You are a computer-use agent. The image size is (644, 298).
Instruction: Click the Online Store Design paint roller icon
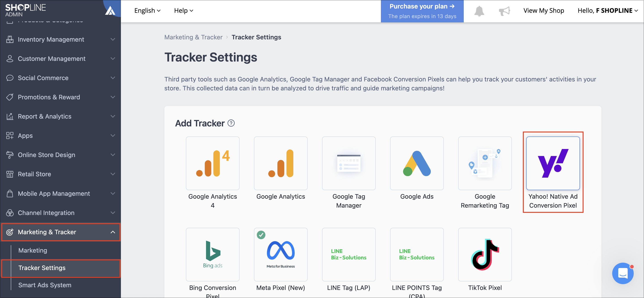(x=10, y=155)
